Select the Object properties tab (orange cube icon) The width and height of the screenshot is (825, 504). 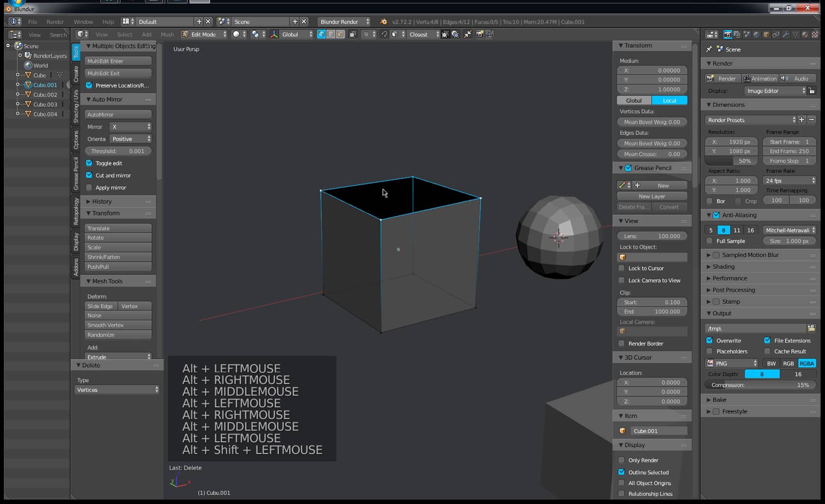tap(766, 35)
